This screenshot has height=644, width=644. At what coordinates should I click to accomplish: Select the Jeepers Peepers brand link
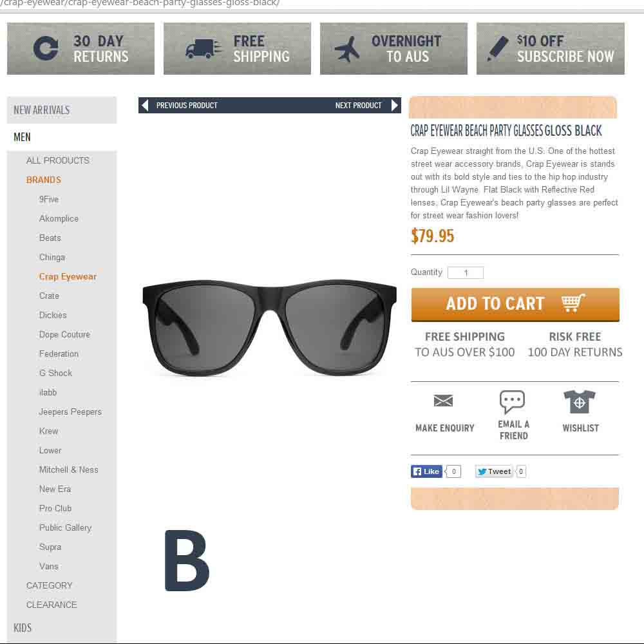point(70,412)
